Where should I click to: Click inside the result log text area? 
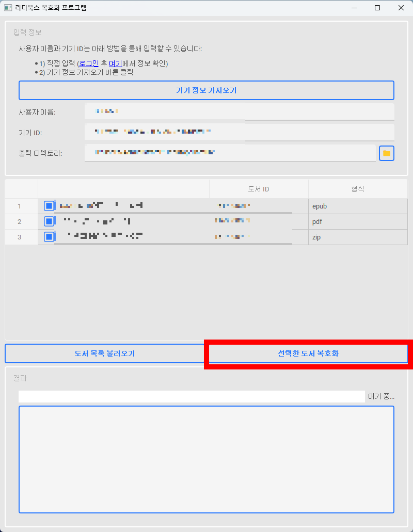[x=206, y=459]
